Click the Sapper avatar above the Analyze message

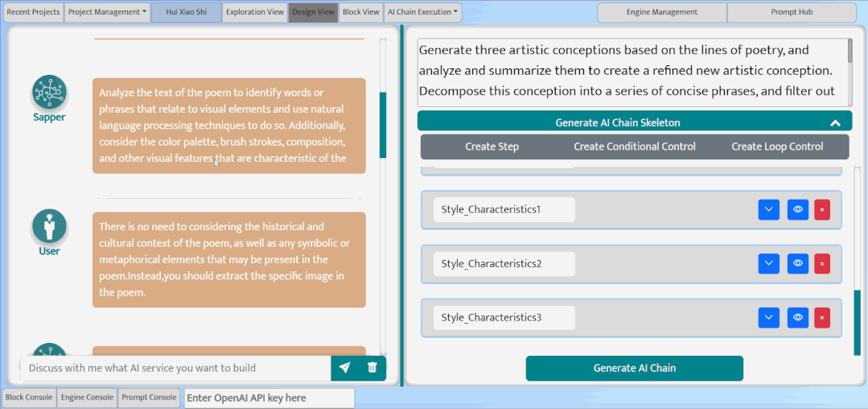tap(49, 92)
